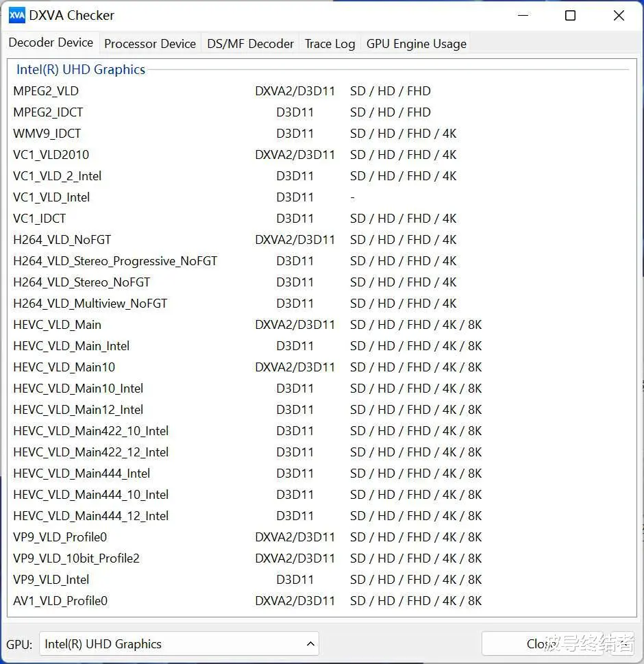Show the Trace Log tab
644x664 pixels.
330,44
